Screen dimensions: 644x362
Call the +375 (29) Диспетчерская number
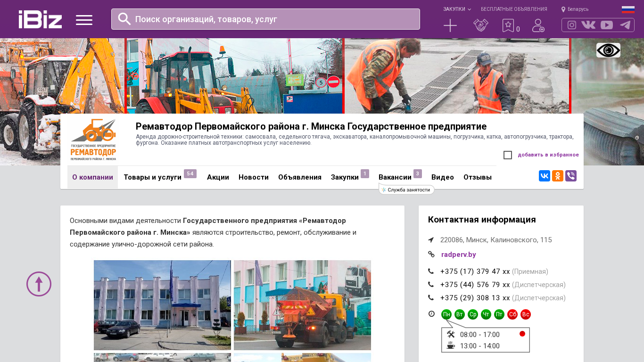pyautogui.click(x=475, y=298)
